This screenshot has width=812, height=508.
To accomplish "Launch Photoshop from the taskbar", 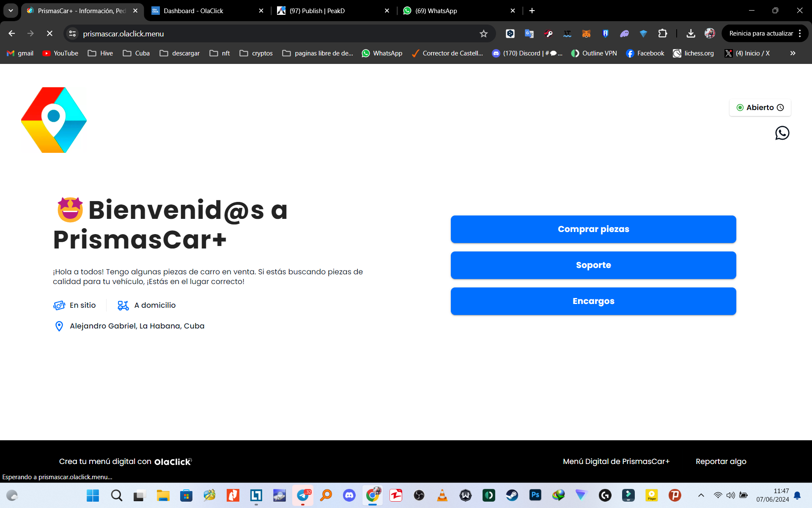I will (x=535, y=495).
